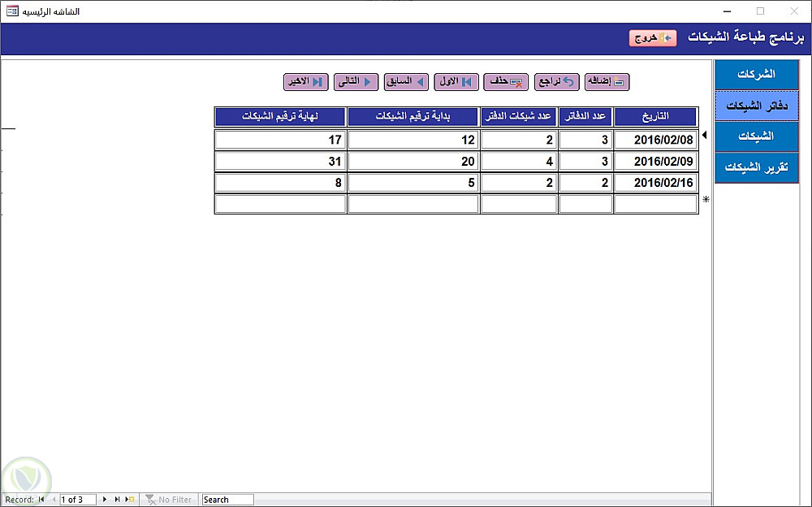
Task: Go to first record with الاول button
Action: pos(456,82)
